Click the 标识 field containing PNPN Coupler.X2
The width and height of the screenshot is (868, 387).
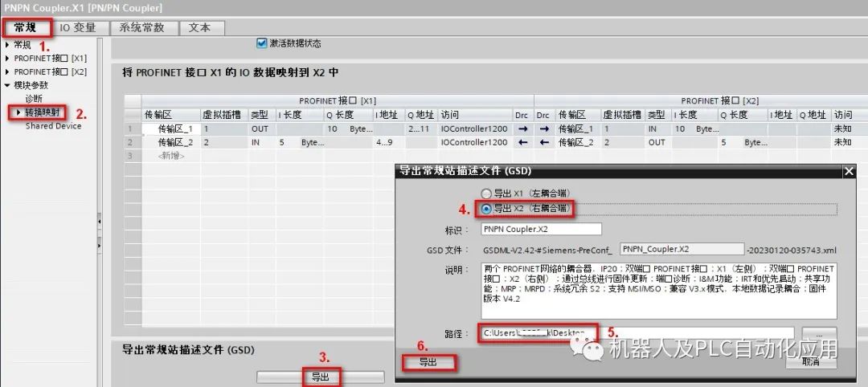click(541, 230)
